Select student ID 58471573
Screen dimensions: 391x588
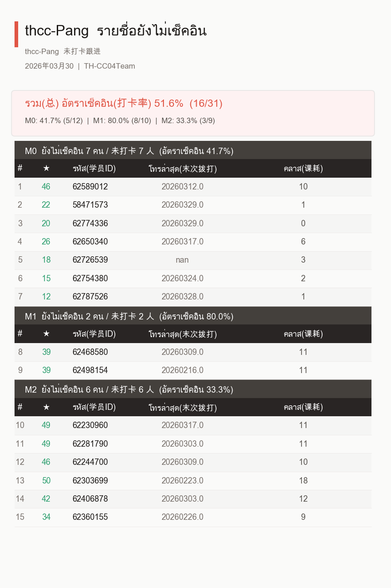click(90, 205)
